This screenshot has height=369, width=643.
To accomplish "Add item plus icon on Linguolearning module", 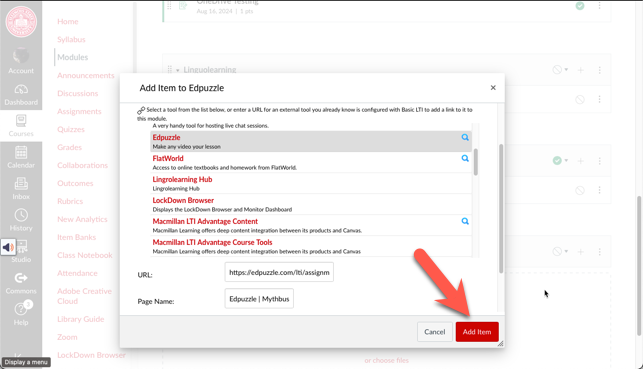I will coord(580,70).
